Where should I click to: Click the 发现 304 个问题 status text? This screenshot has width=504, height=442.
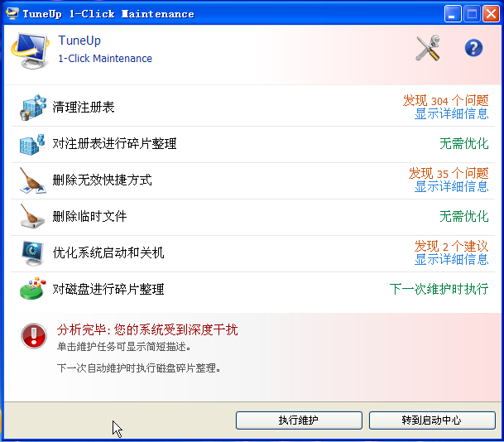(445, 101)
